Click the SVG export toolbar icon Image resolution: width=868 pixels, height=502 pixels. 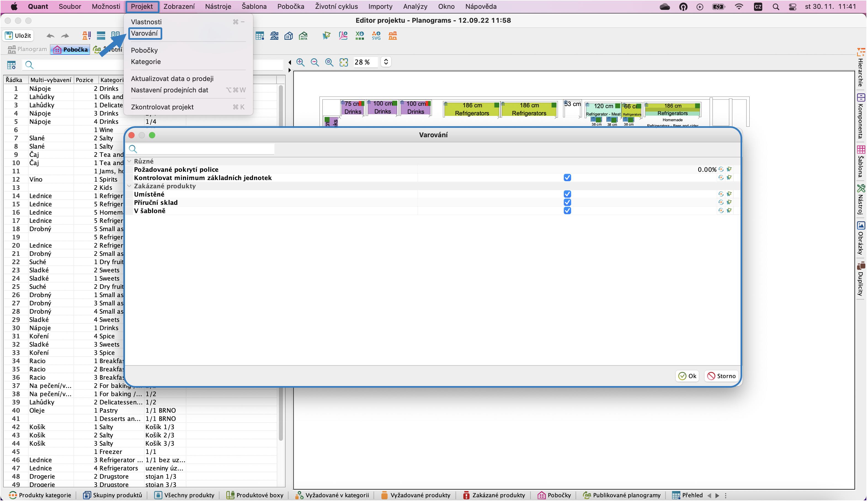pos(376,36)
